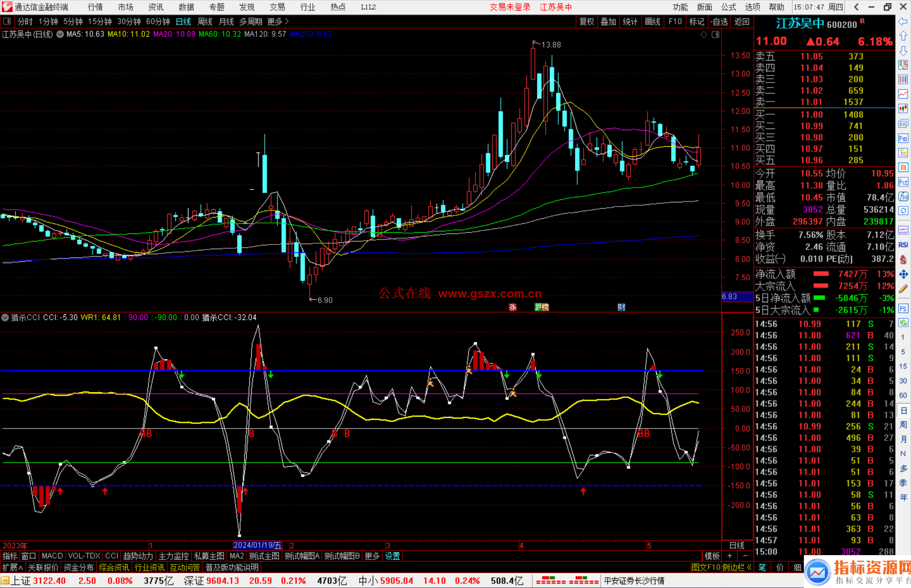
Task: Open 更多 indicators in bottom indicator bar
Action: [372, 556]
